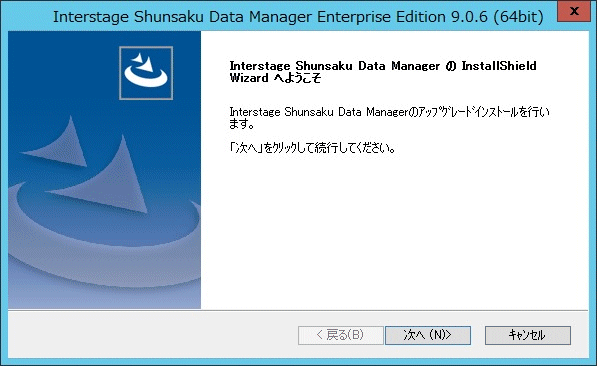Screen dimensions: 597x366
Task: Click the gray button bar left of 戻る
Action: point(152,335)
